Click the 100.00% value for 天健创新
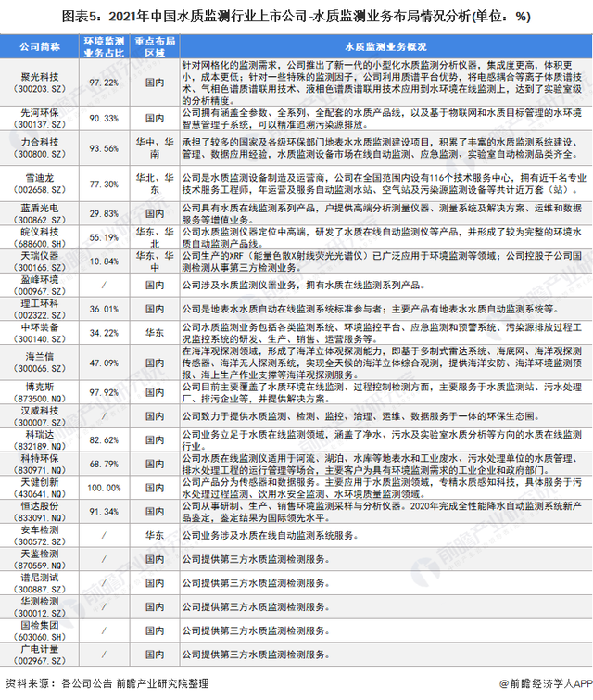 click(103, 487)
